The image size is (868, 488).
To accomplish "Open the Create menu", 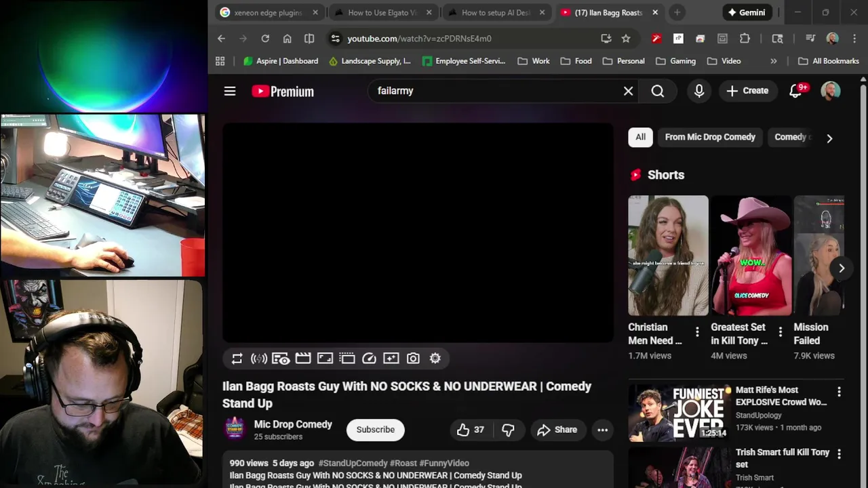I will click(747, 91).
